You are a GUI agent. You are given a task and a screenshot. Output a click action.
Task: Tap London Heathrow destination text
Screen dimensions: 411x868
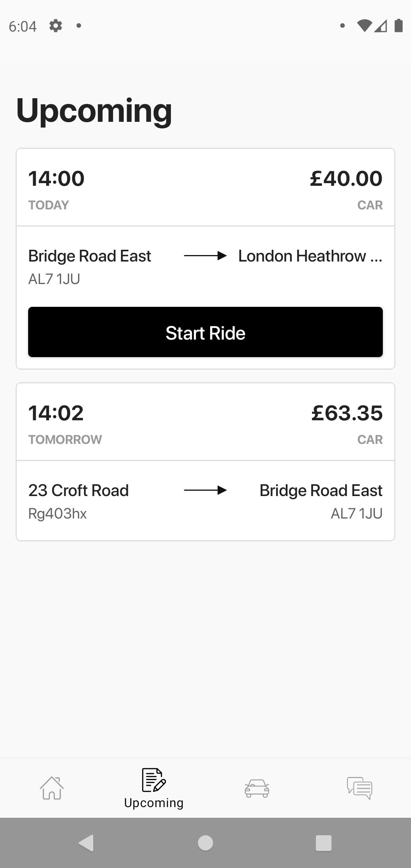[310, 256]
